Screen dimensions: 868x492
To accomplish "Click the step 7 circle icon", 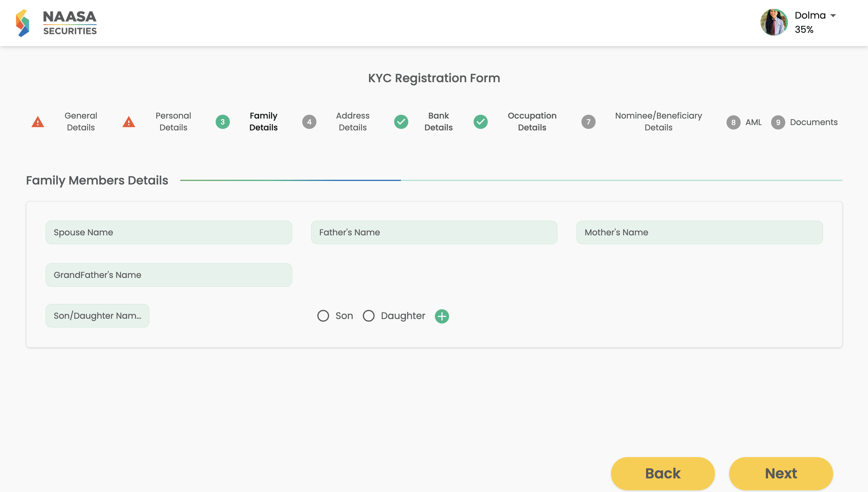I will click(588, 122).
